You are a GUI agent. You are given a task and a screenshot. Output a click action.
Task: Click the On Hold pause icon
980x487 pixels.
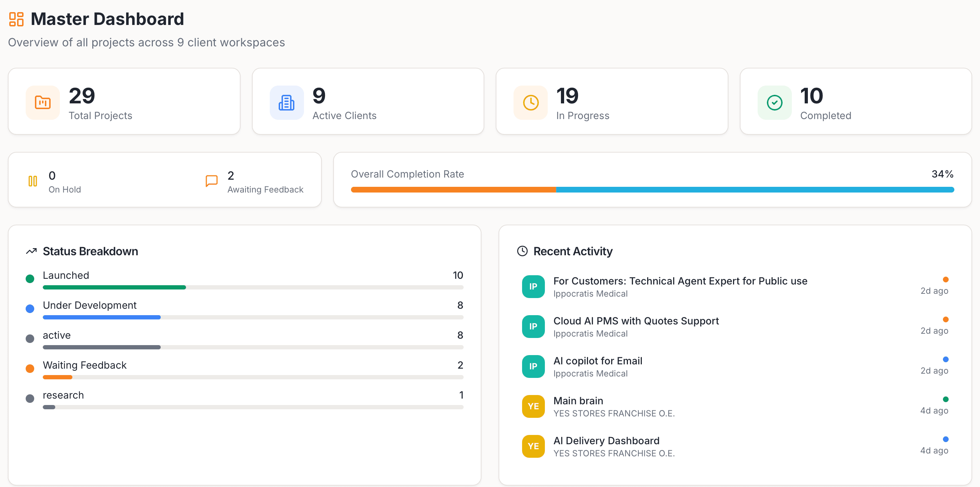33,181
